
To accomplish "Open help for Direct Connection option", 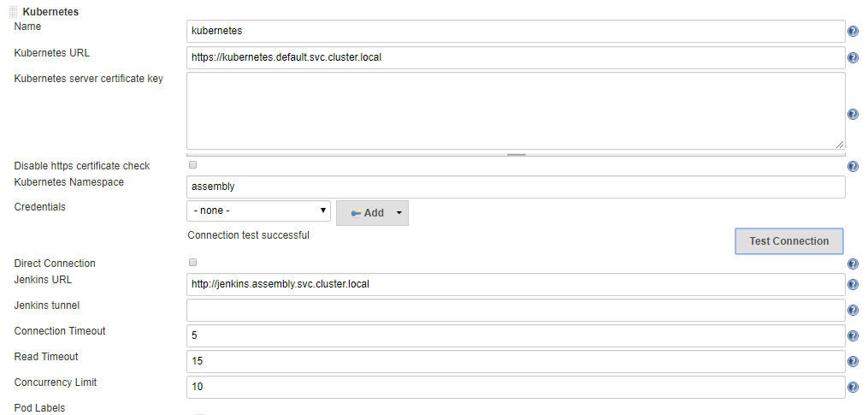I will [853, 264].
